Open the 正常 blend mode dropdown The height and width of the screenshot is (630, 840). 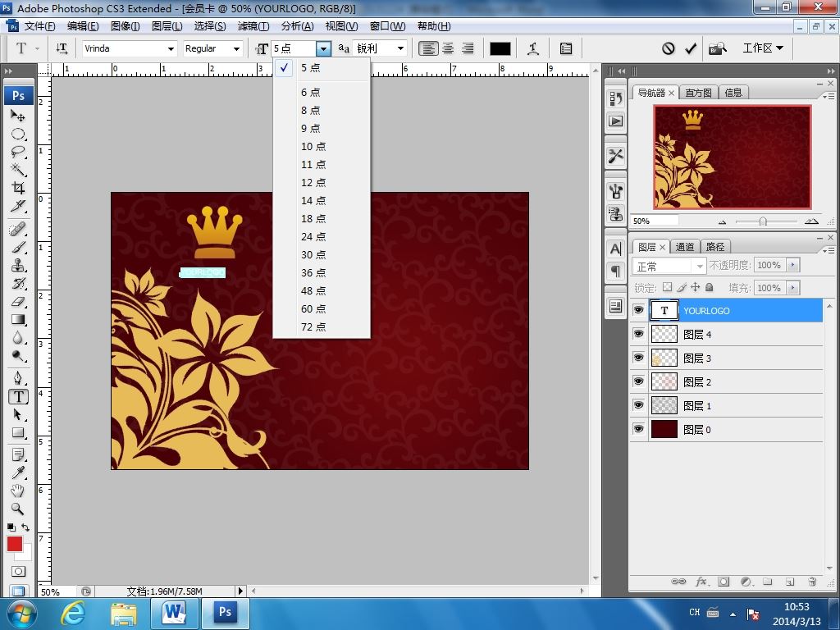(669, 267)
